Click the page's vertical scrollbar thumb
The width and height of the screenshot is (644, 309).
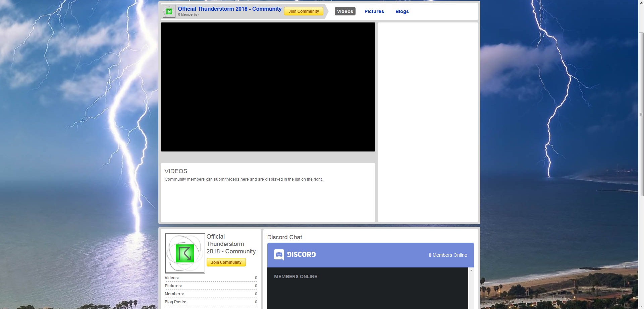pos(641,114)
